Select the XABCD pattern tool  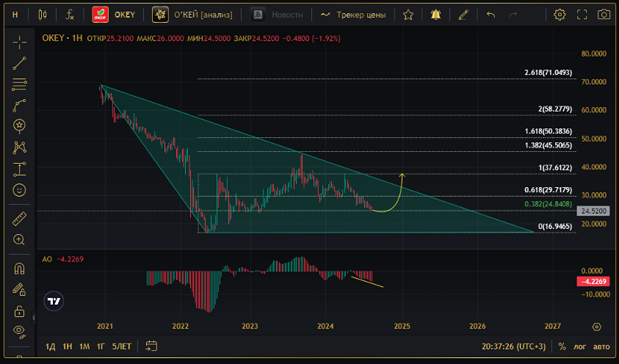19,148
